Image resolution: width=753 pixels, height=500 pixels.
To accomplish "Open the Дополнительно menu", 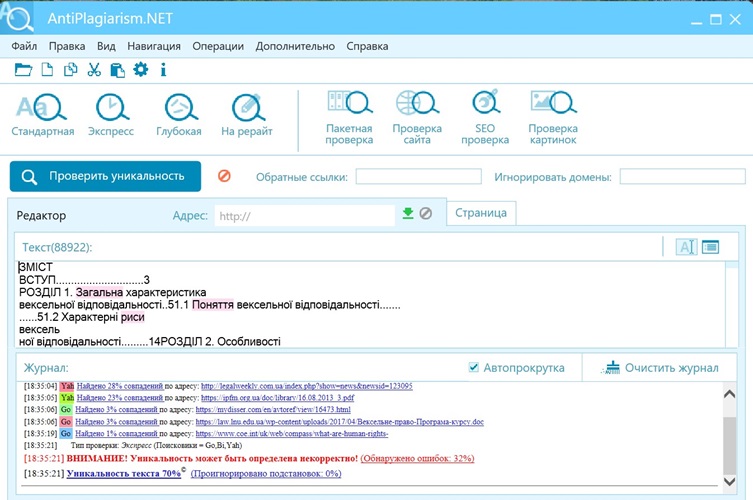I will click(x=295, y=46).
